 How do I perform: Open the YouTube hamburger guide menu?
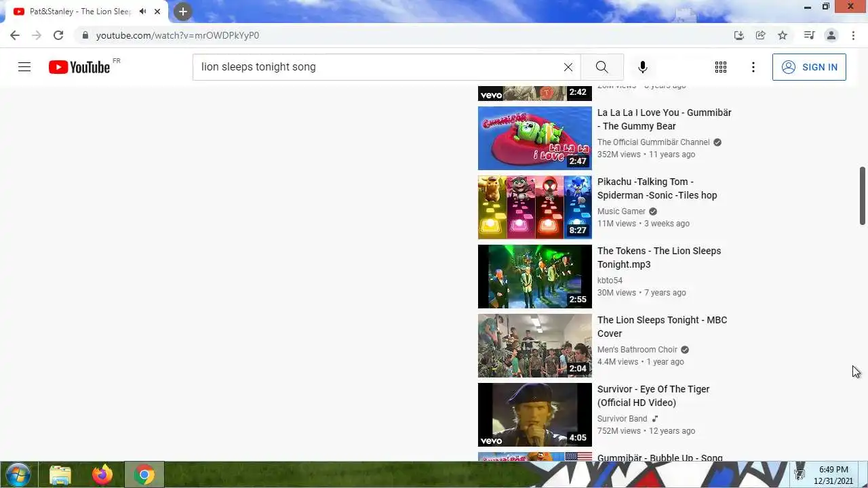(x=24, y=67)
